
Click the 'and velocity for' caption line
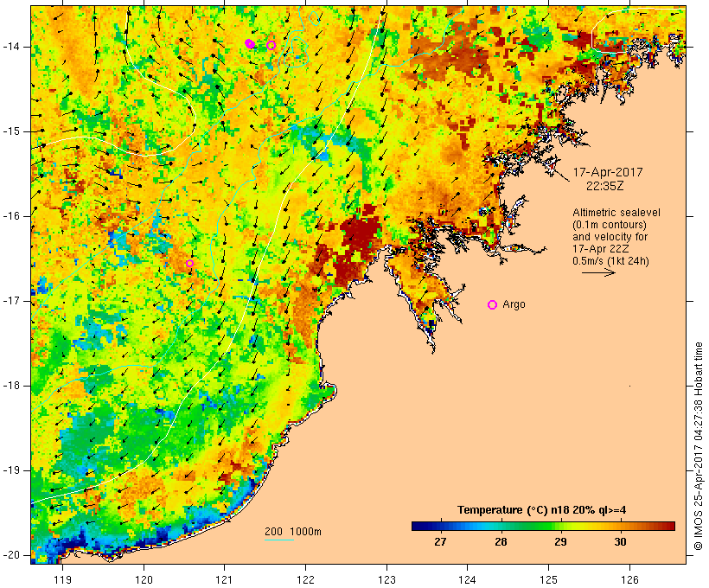(x=610, y=237)
